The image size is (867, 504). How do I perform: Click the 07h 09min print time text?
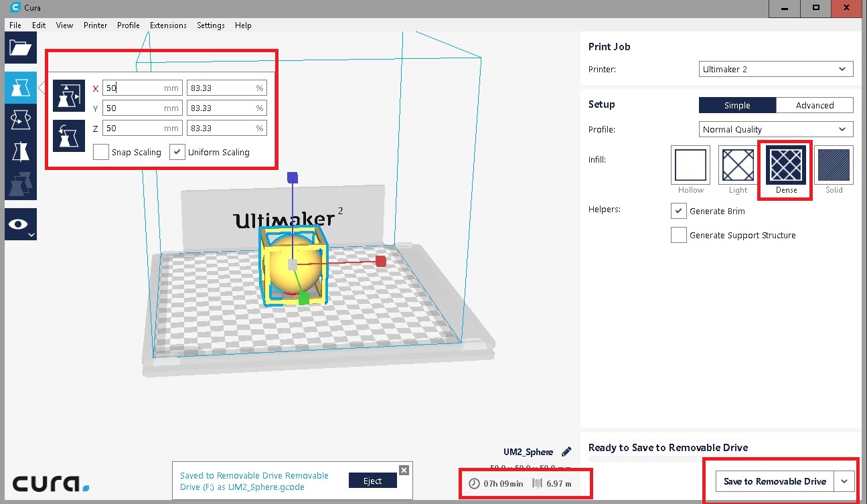pyautogui.click(x=503, y=483)
